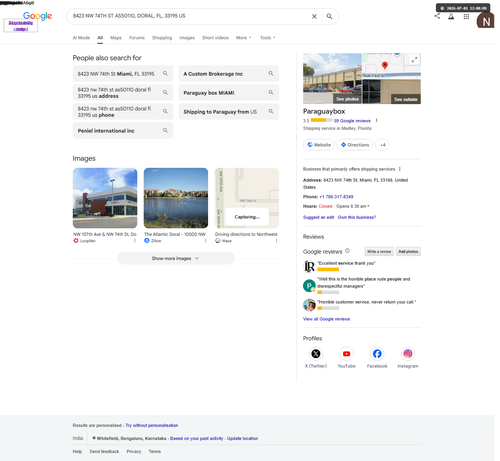Image resolution: width=500 pixels, height=461 pixels.
Task: Open the LoopNet building image thumbnail
Action: [105, 198]
